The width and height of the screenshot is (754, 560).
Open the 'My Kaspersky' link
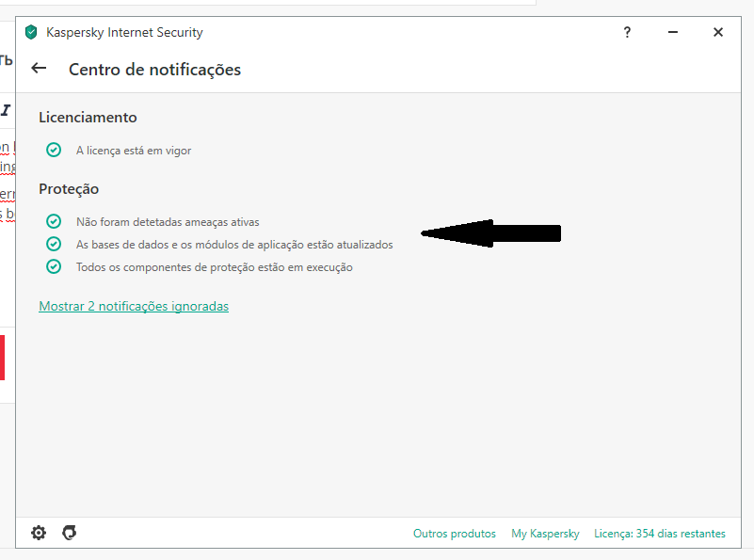tap(545, 534)
